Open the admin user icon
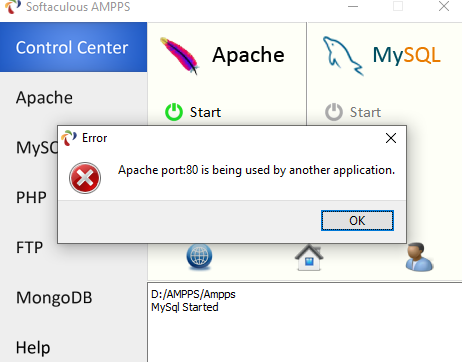 click(x=419, y=257)
